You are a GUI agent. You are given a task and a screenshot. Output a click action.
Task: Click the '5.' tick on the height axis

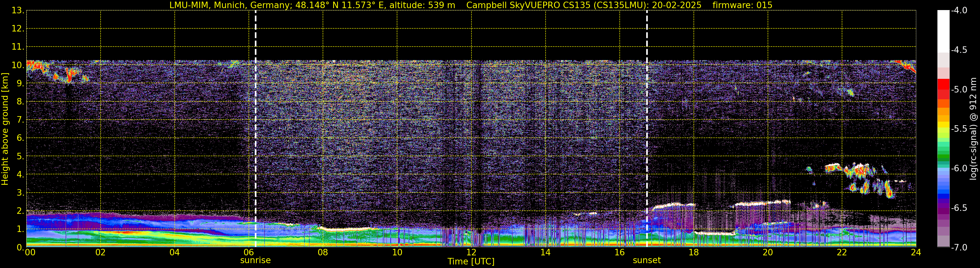[x=20, y=156]
